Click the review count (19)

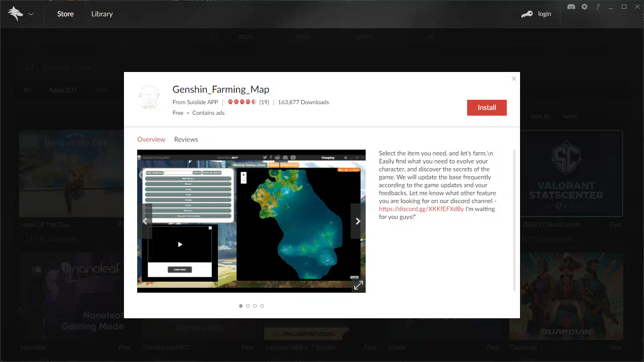264,102
